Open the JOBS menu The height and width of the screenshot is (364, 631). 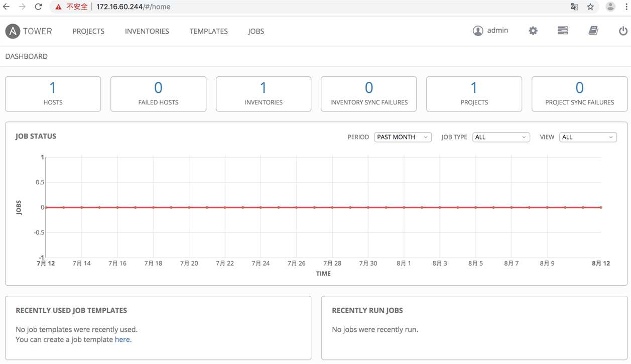(x=256, y=31)
